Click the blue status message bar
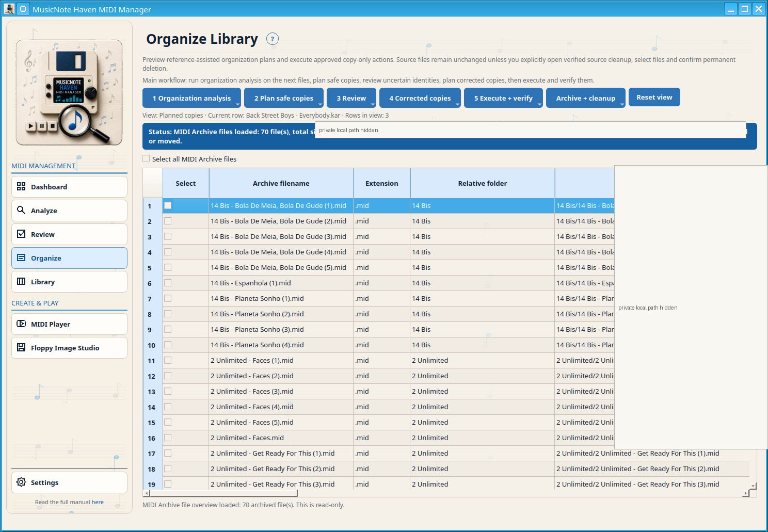 pos(450,136)
